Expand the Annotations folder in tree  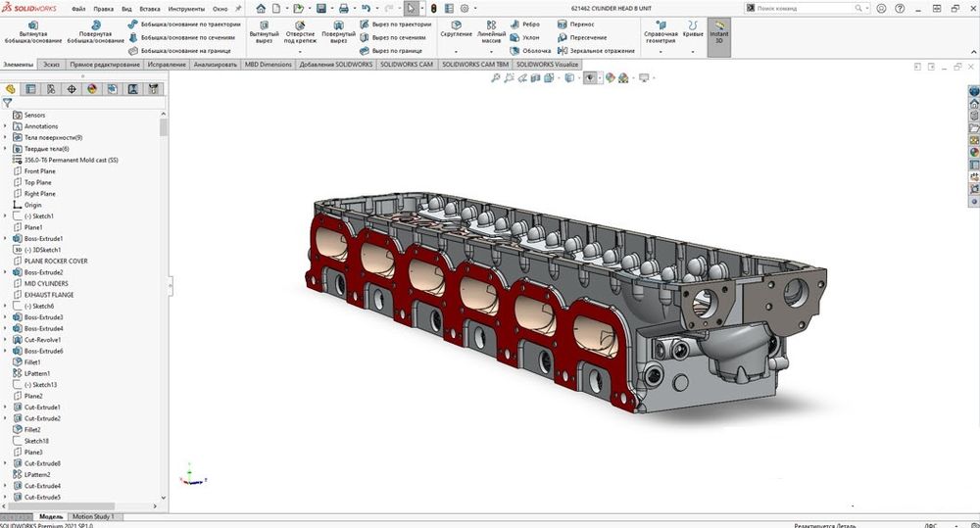point(6,126)
